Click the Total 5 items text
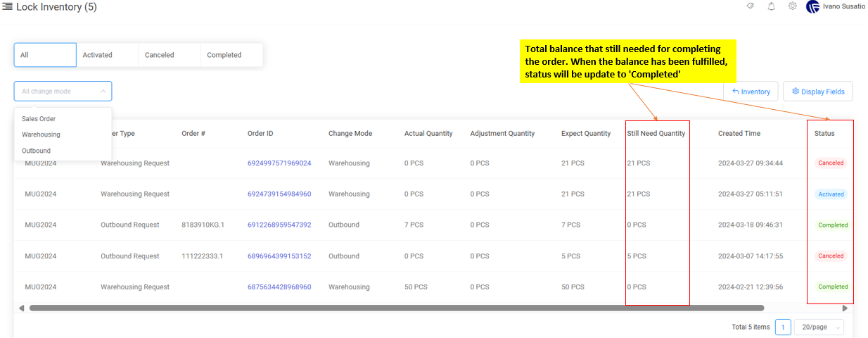 (x=751, y=327)
